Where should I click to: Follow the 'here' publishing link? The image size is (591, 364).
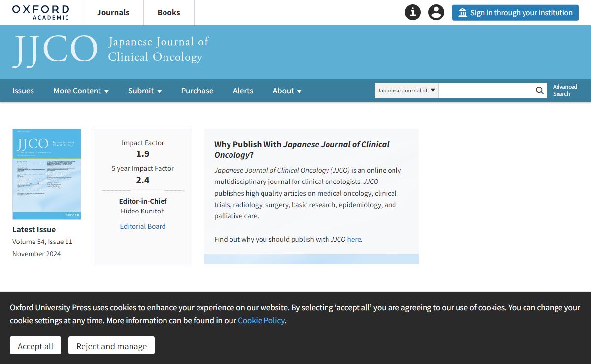tap(354, 239)
